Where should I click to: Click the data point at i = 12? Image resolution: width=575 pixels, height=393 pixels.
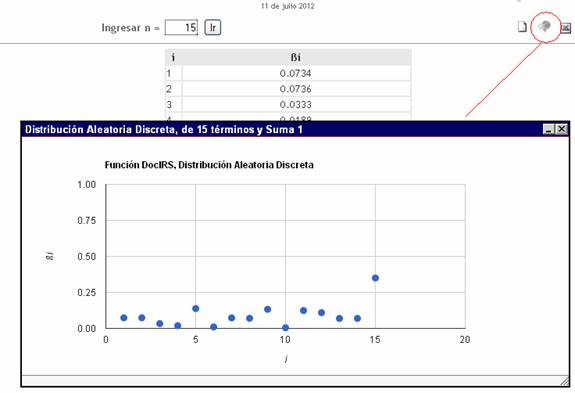tap(321, 312)
